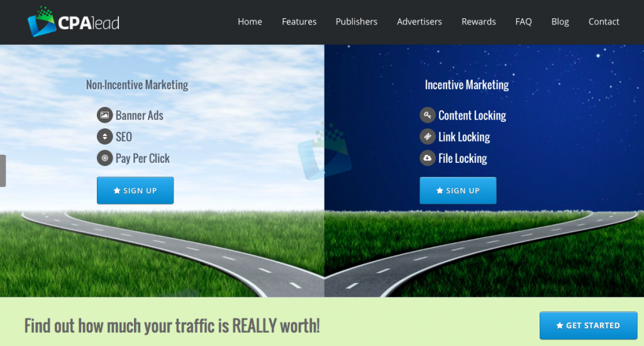The width and height of the screenshot is (644, 346).
Task: Click the Banner Ads picture icon
Action: pos(104,115)
